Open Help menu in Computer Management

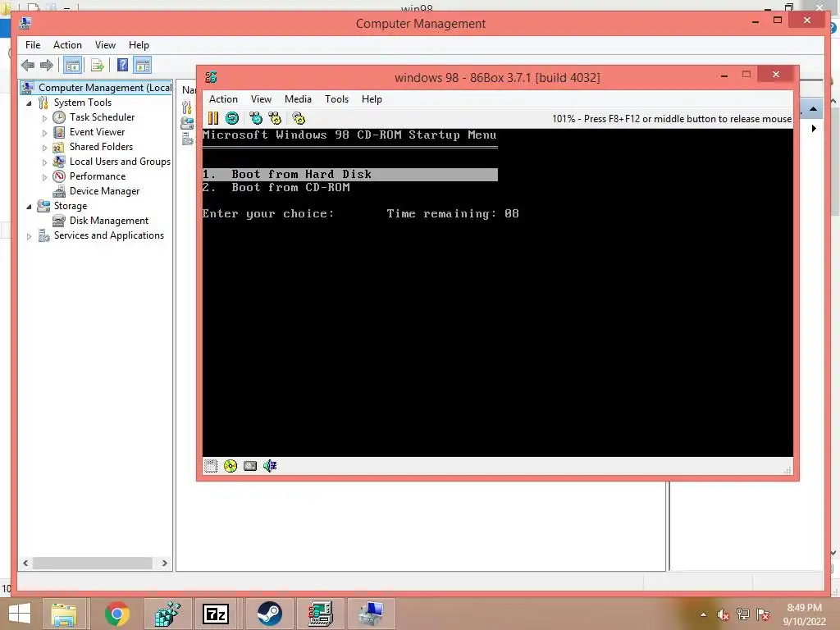(138, 45)
